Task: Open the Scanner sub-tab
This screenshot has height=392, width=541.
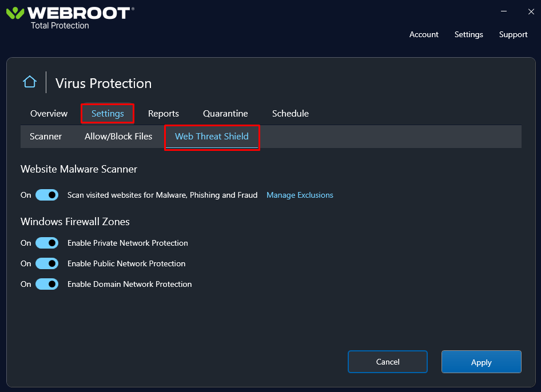Action: (46, 137)
